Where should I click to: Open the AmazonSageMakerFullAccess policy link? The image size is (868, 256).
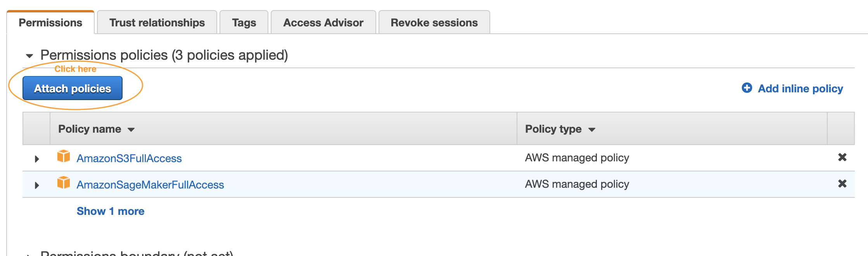pos(150,185)
